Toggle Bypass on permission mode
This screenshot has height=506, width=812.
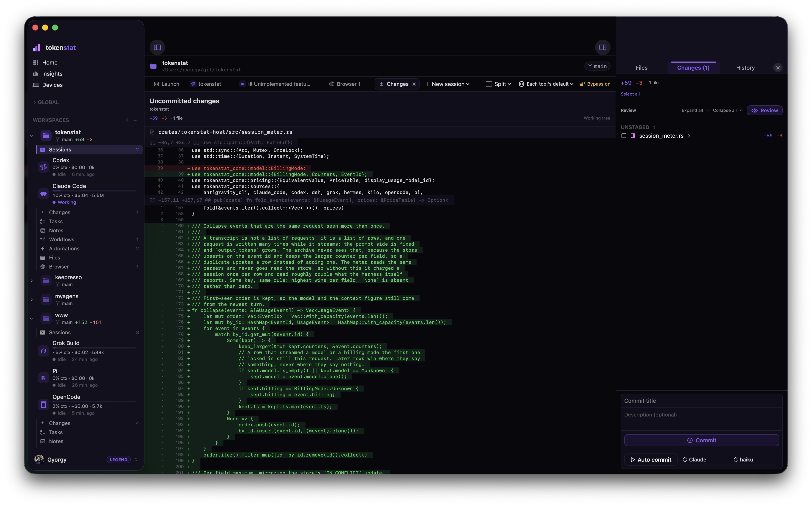pyautogui.click(x=595, y=84)
